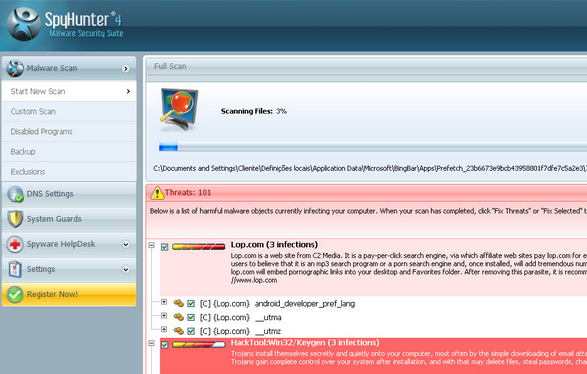Viewport: 587px width, 374px height.
Task: Click the scan progress bar
Action: 373,147
